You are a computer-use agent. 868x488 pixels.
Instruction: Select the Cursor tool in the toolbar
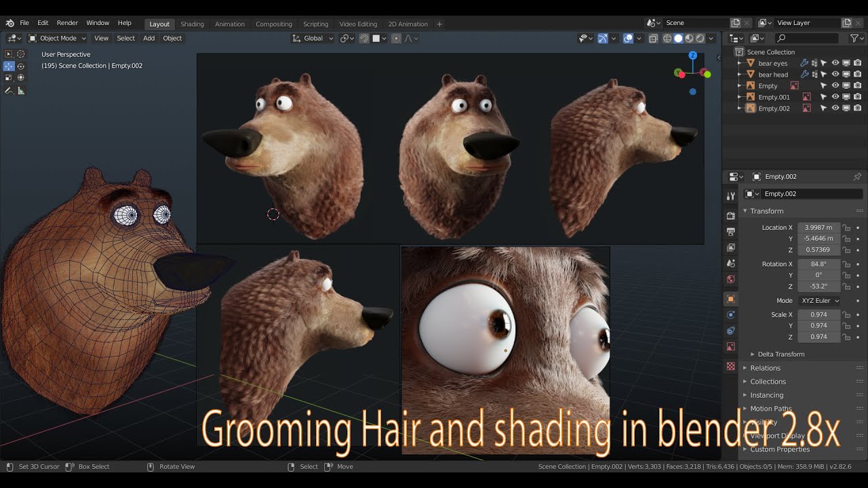[20, 54]
